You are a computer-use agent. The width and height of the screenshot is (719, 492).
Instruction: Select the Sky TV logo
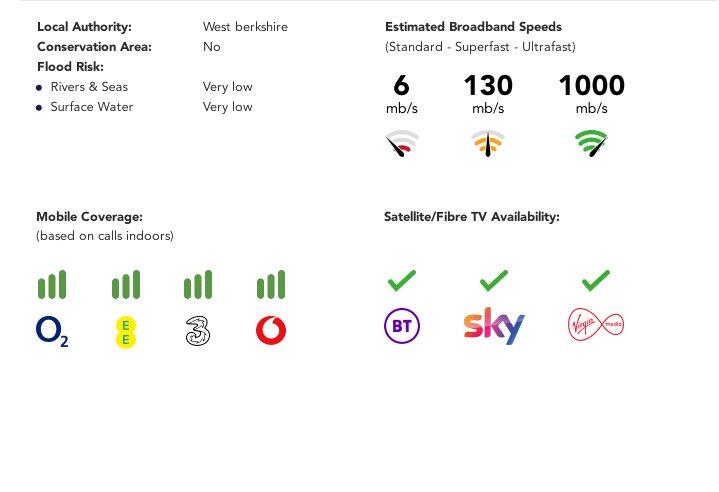coord(494,326)
